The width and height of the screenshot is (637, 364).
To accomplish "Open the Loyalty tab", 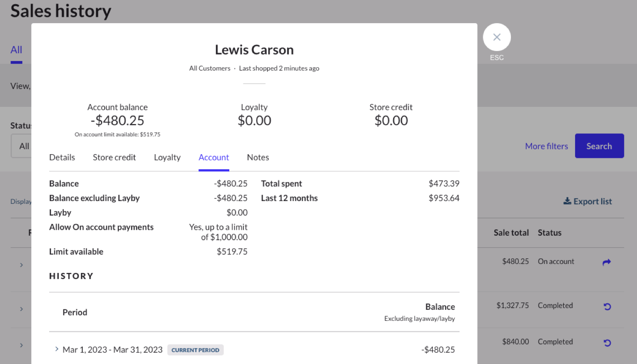I will coord(167,157).
